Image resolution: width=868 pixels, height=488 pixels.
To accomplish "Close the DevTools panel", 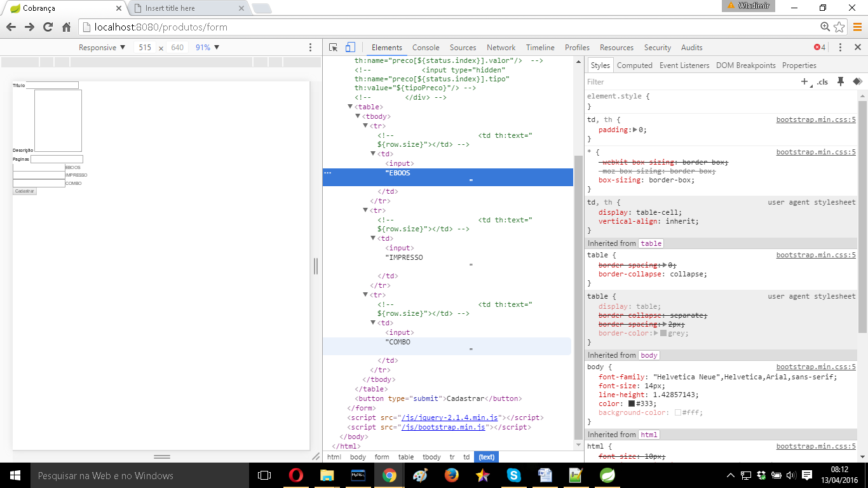I will [x=857, y=48].
